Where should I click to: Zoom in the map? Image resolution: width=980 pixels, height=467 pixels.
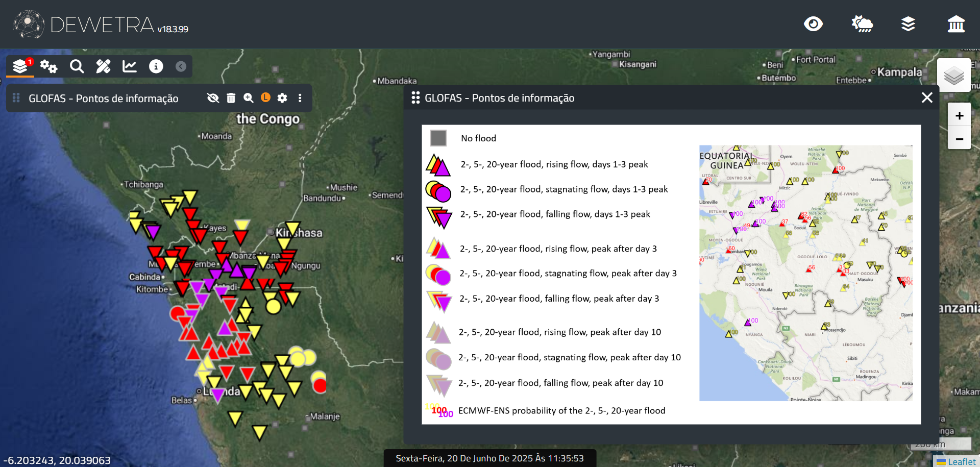tap(959, 116)
